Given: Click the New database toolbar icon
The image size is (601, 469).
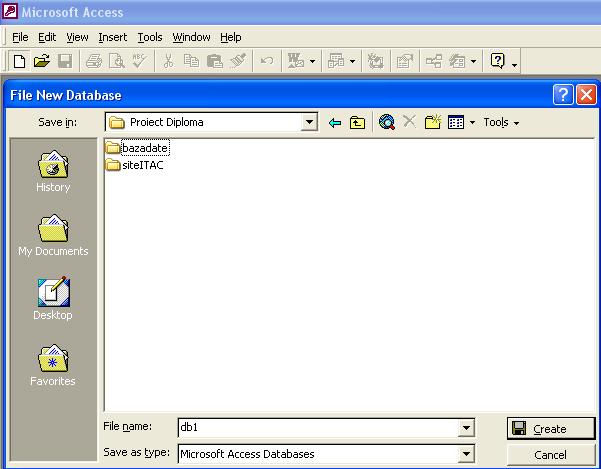Looking at the screenshot, I should (x=19, y=61).
